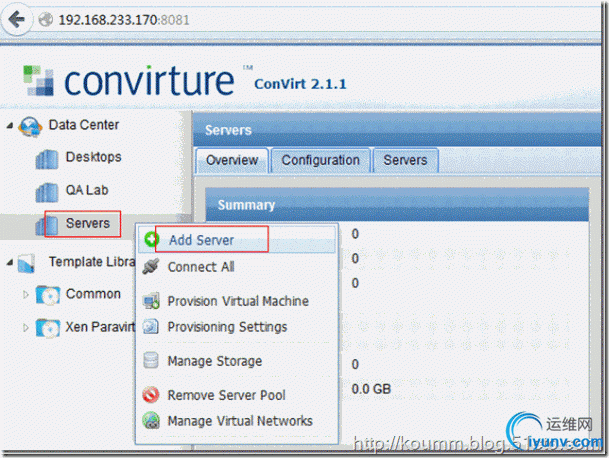609x458 pixels.
Task: Expand the Common template group
Action: coord(26,294)
